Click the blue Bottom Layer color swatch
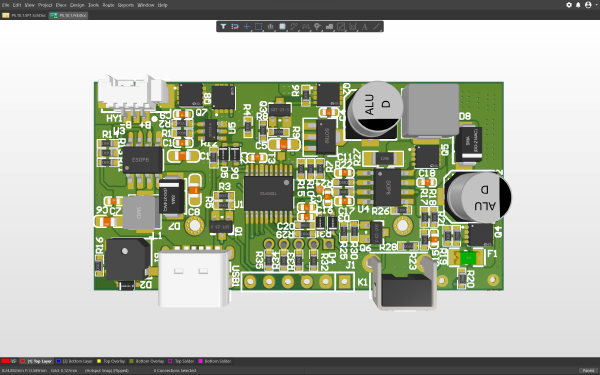 (59, 361)
